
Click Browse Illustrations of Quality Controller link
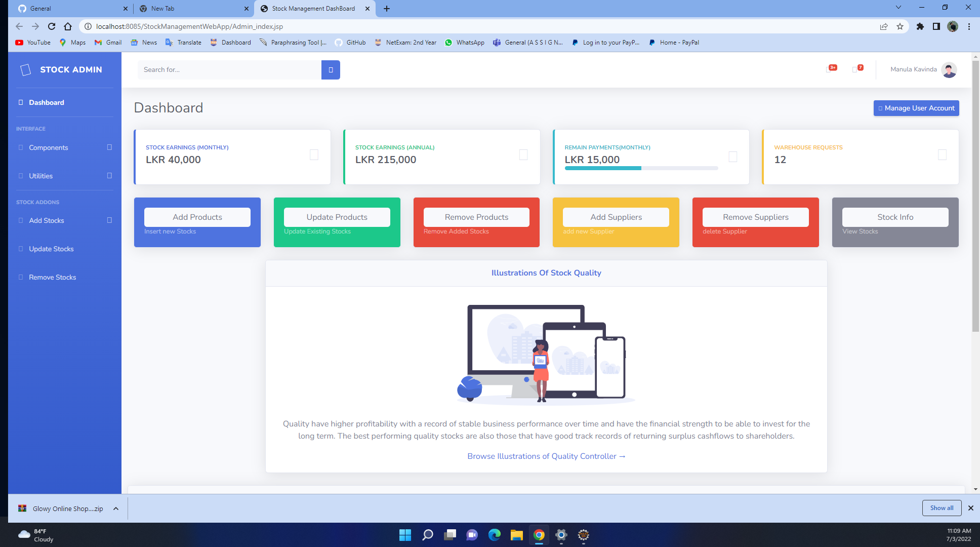(x=546, y=456)
